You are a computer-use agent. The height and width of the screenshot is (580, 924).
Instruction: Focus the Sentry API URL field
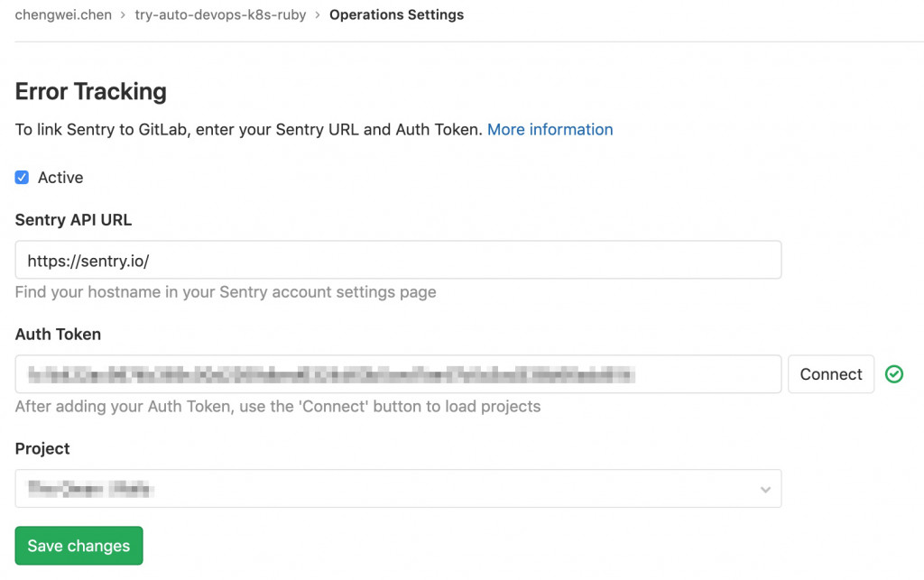tap(398, 260)
